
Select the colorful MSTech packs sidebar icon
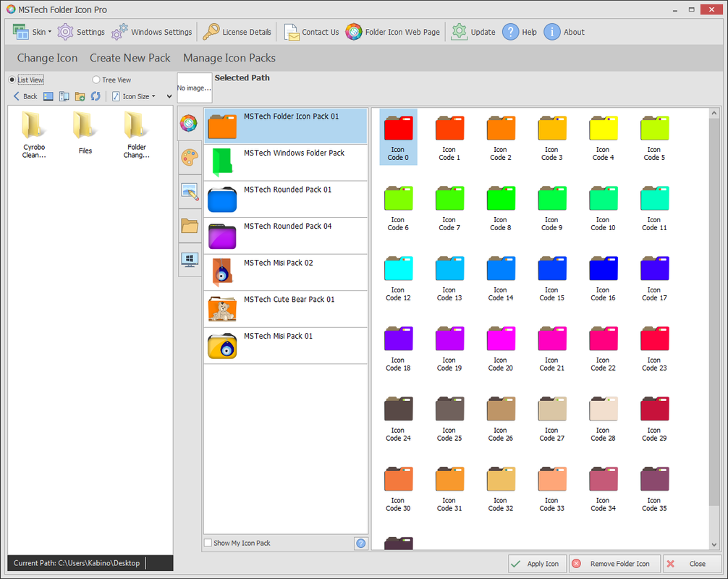coord(189,124)
